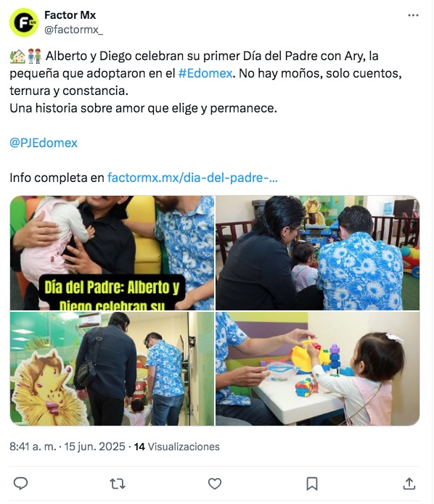434x504 pixels.
Task: Open the photo with 'Día del Padre' caption
Action: [x=112, y=252]
